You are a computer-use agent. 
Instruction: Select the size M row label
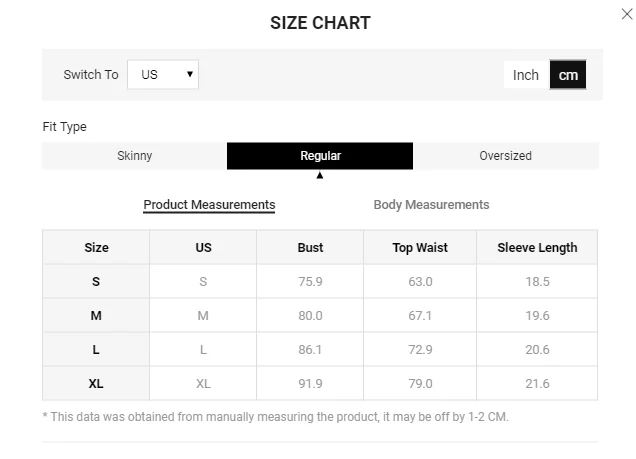pos(96,316)
